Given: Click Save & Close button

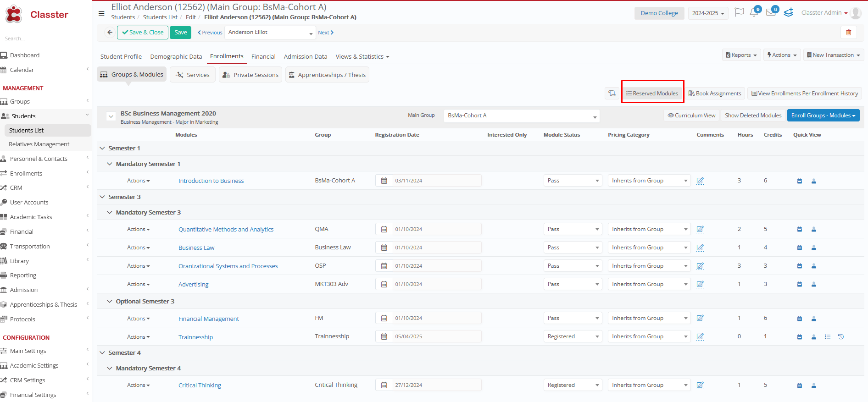Looking at the screenshot, I should (x=143, y=33).
